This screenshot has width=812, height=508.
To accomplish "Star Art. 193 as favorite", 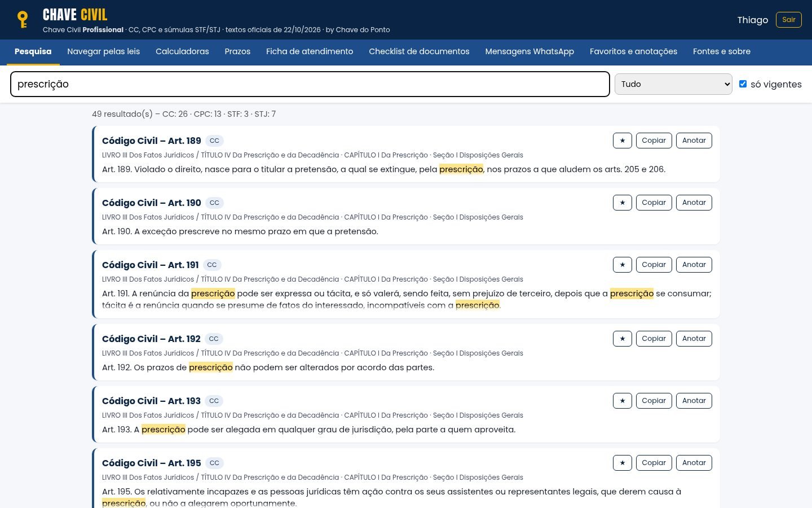I will pos(623,401).
